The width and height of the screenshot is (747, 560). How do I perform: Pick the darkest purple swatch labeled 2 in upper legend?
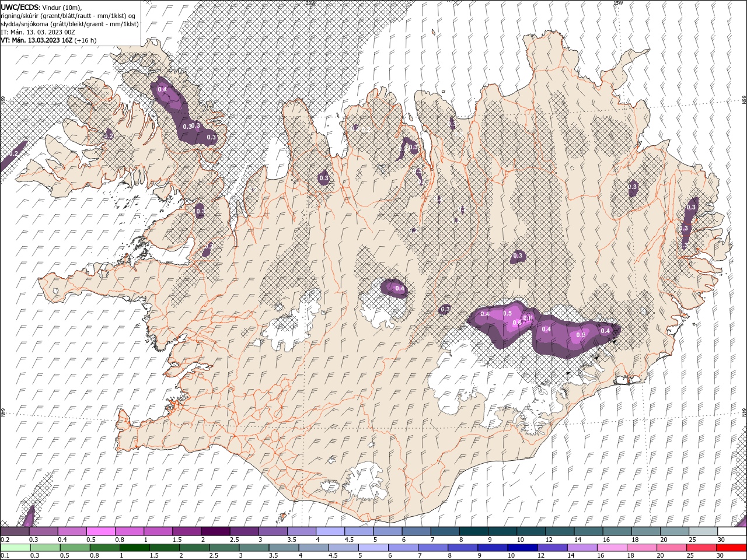click(x=215, y=531)
